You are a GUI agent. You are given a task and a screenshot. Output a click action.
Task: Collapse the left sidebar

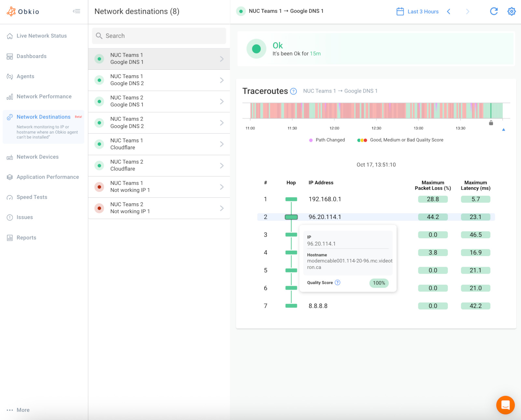pos(77,11)
